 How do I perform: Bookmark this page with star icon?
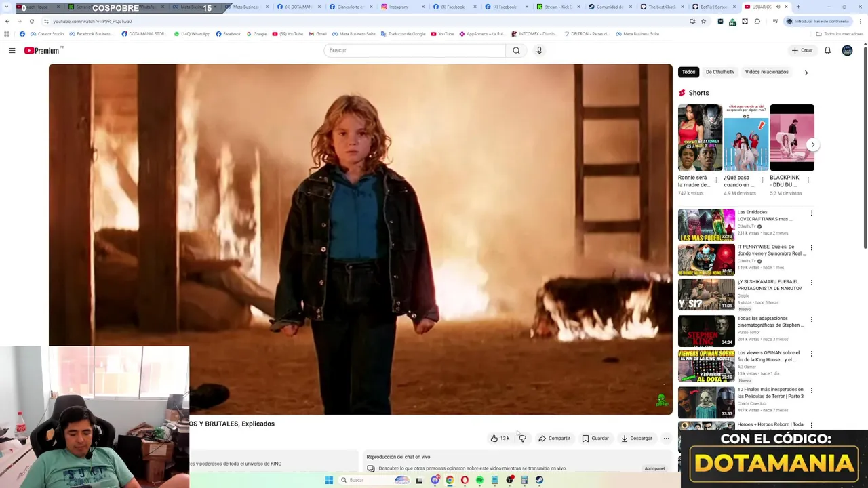[x=703, y=21]
